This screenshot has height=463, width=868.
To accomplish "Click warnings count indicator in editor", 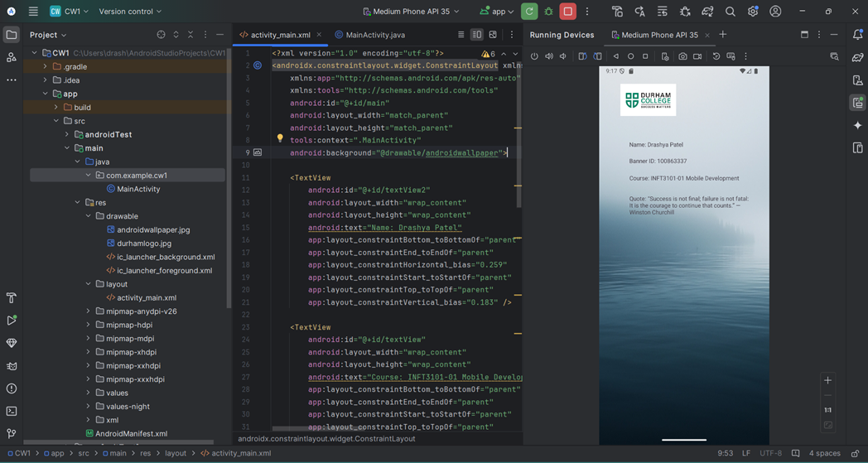I will tap(489, 54).
